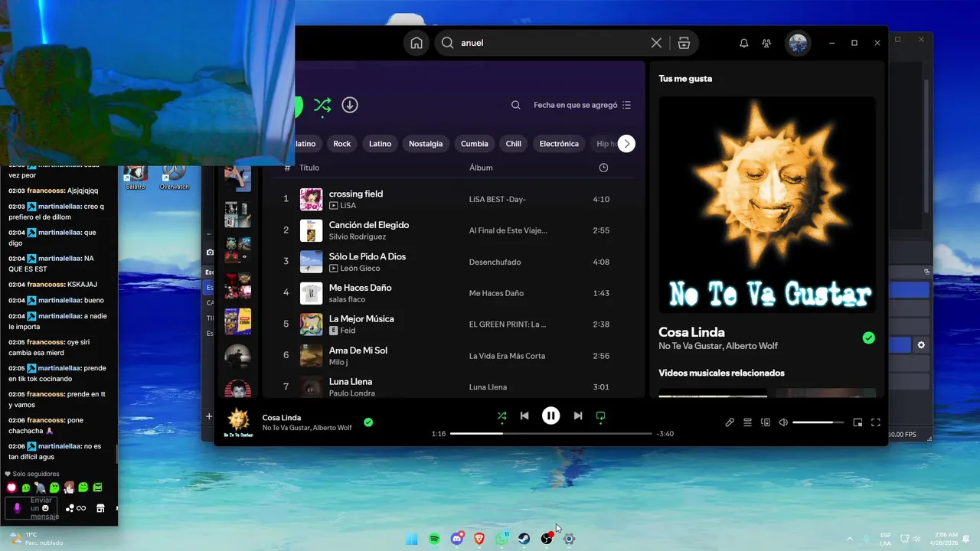Pause the current song
The image size is (980, 551).
[x=550, y=416]
